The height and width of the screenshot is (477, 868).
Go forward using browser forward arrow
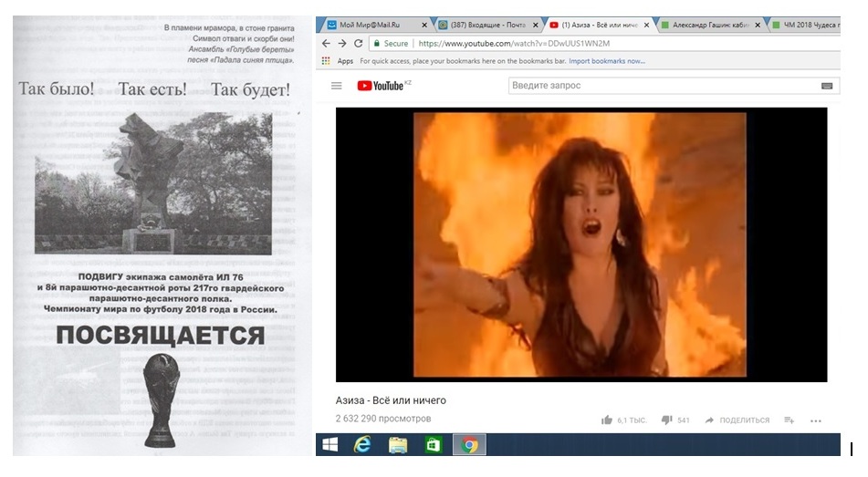[x=342, y=43]
